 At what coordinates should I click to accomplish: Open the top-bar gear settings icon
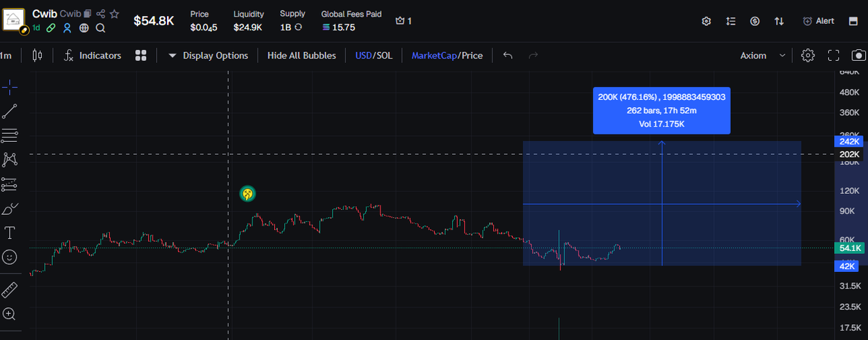point(707,21)
